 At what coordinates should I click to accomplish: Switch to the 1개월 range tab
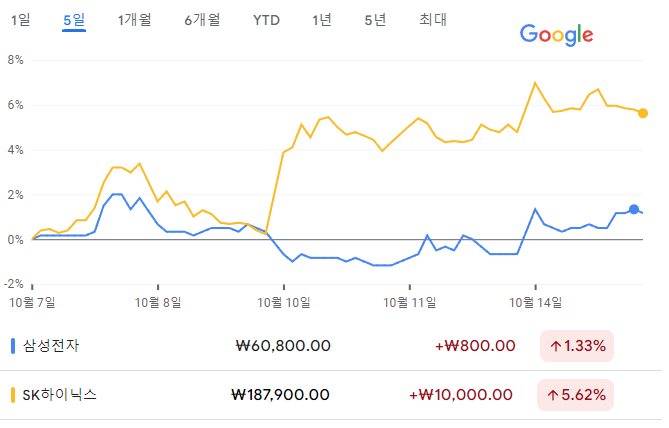[x=134, y=20]
